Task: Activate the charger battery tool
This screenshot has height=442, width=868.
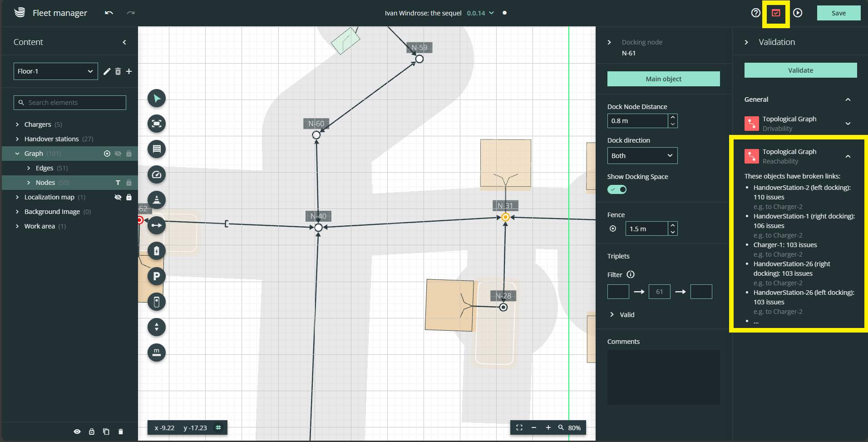Action: coord(157,251)
